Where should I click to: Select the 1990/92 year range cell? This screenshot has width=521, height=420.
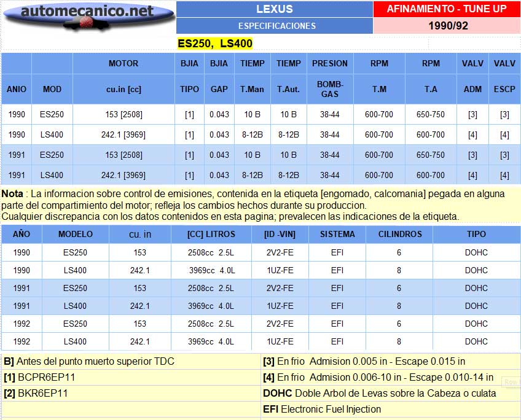[447, 26]
